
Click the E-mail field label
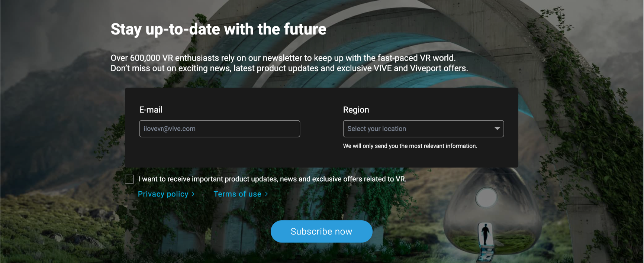[151, 110]
